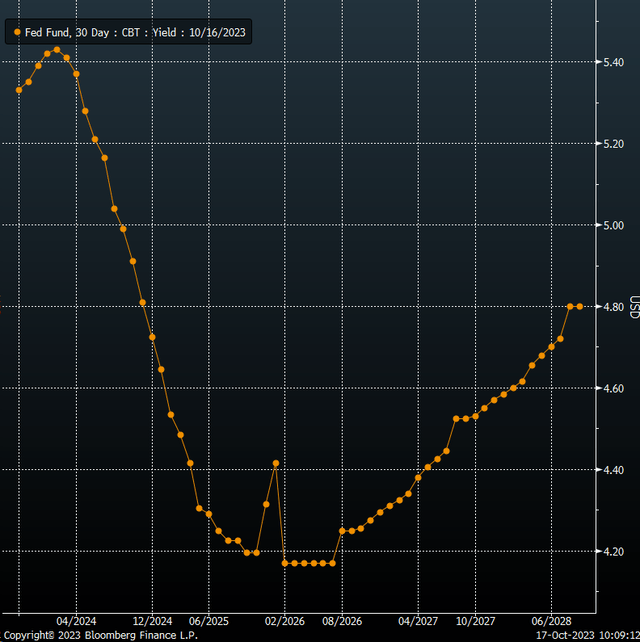640x642 pixels.
Task: Click the orange legend marker dot
Action: (x=17, y=33)
